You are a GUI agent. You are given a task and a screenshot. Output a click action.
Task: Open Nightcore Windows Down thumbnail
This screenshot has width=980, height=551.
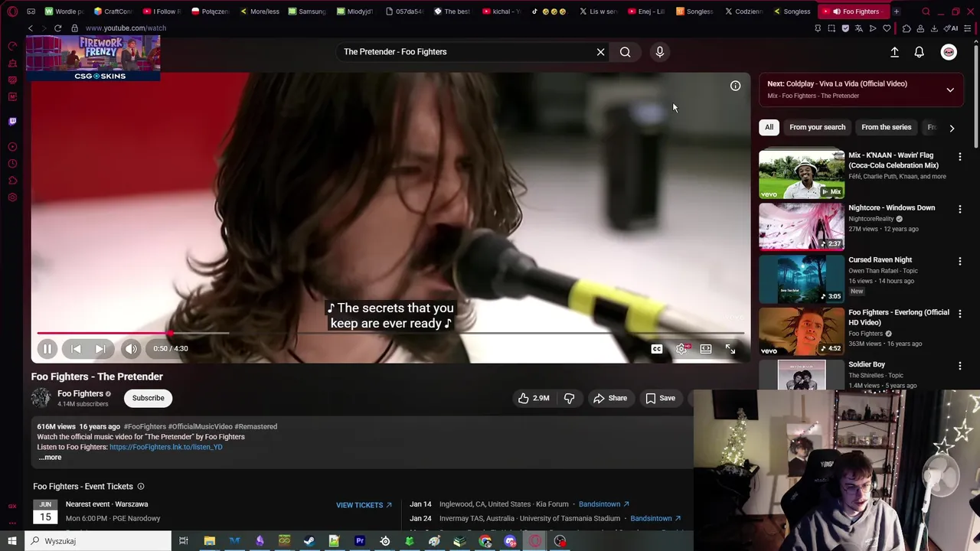(x=802, y=227)
